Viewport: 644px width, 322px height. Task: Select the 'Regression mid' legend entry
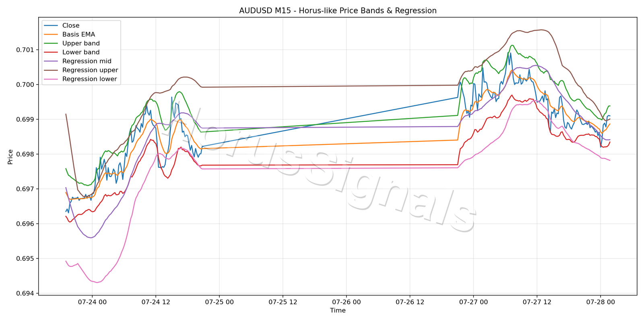(87, 61)
